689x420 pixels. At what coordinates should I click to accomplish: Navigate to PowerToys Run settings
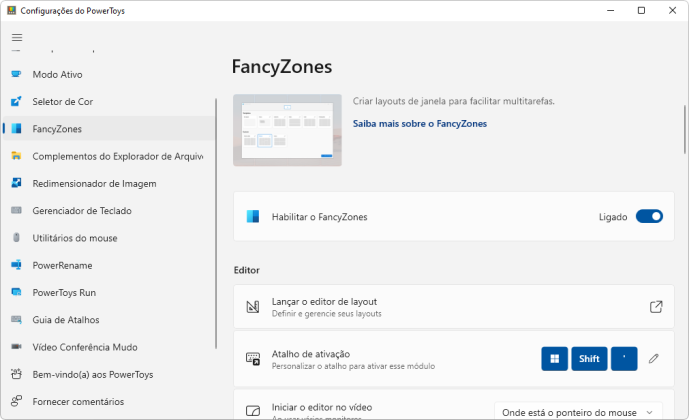tap(109, 292)
